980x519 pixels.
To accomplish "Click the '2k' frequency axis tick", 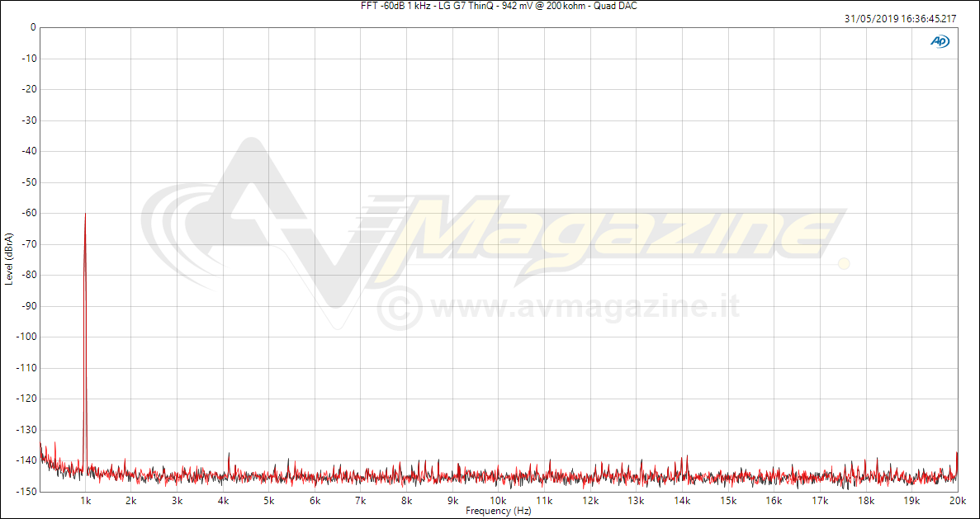I will coord(131,501).
